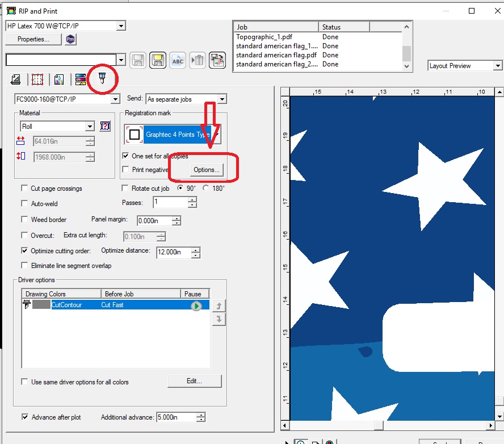The image size is (504, 444).
Task: Click the Optimize distance 12.000in field
Action: coord(174,253)
